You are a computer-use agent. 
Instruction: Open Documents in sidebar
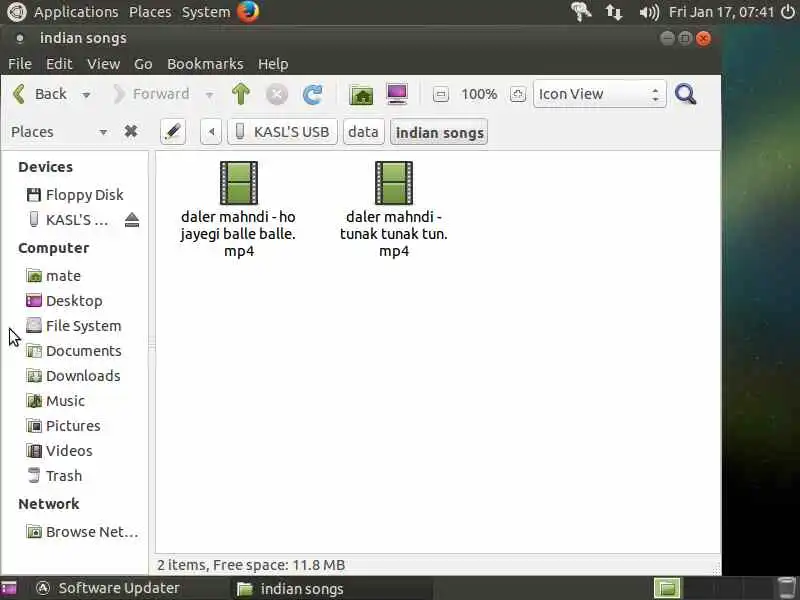click(74, 351)
